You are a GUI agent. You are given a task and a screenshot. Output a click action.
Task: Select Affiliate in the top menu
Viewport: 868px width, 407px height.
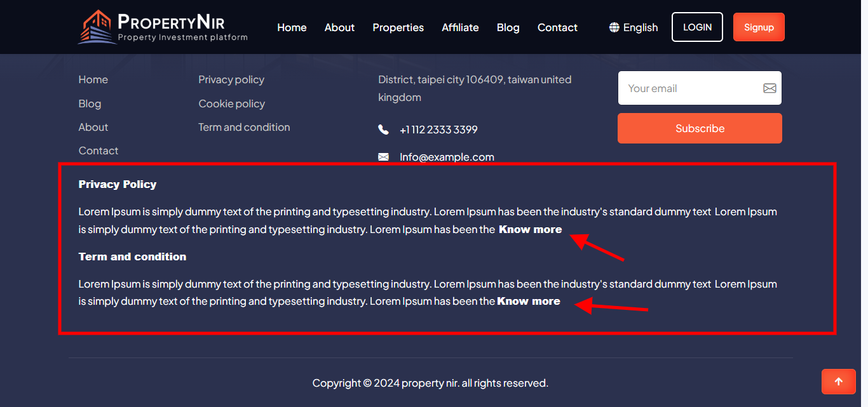pos(460,27)
